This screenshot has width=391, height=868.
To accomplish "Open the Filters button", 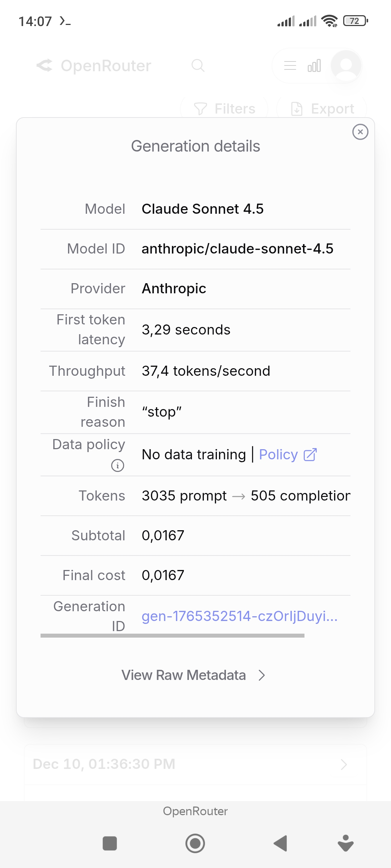I will click(224, 109).
